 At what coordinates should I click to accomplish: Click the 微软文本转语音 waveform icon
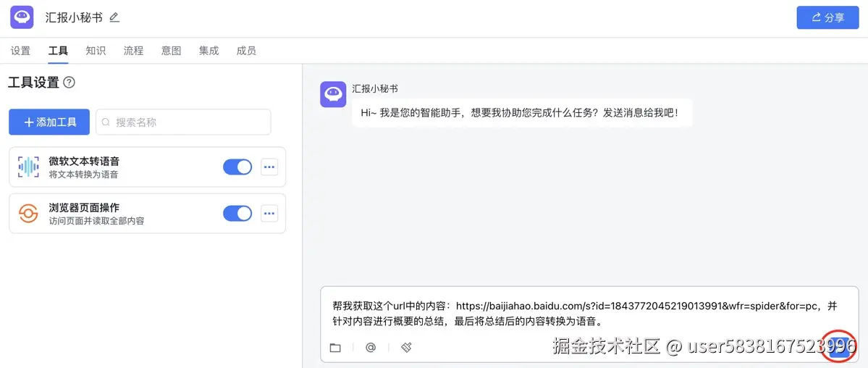28,167
